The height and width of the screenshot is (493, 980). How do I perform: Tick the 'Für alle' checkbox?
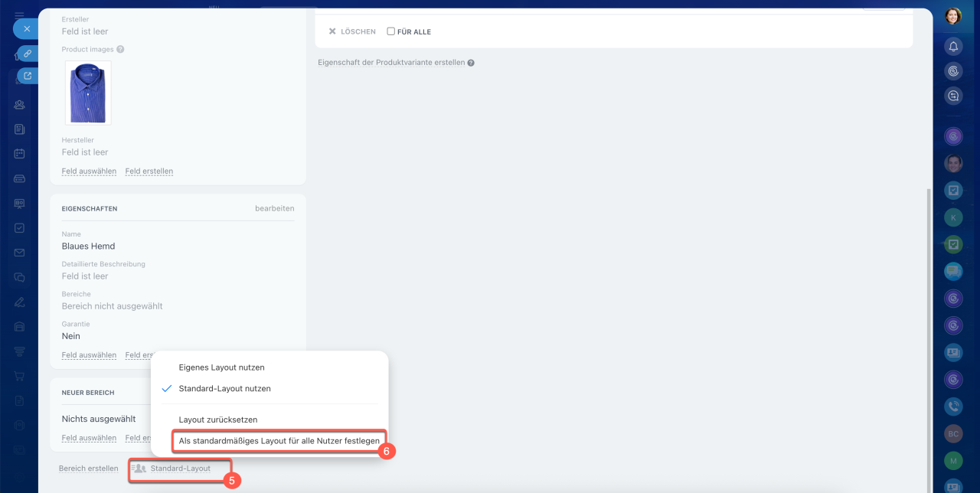(x=391, y=31)
